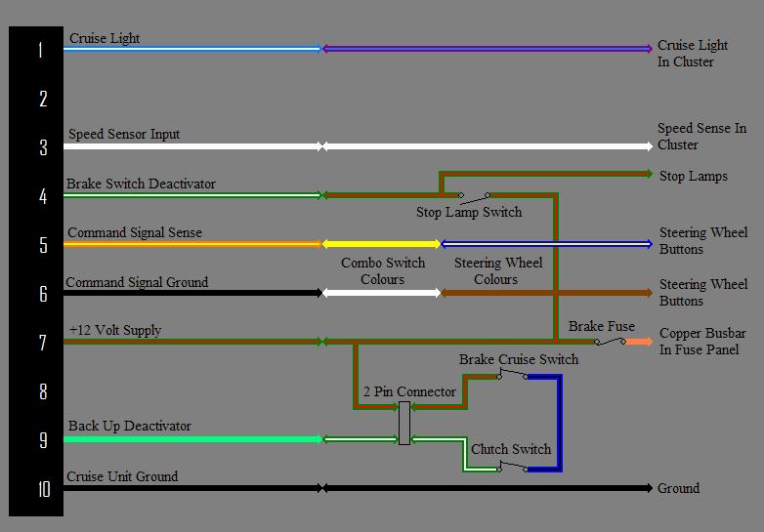The image size is (764, 532).
Task: Click the Clutch Switch symbol
Action: [x=513, y=467]
